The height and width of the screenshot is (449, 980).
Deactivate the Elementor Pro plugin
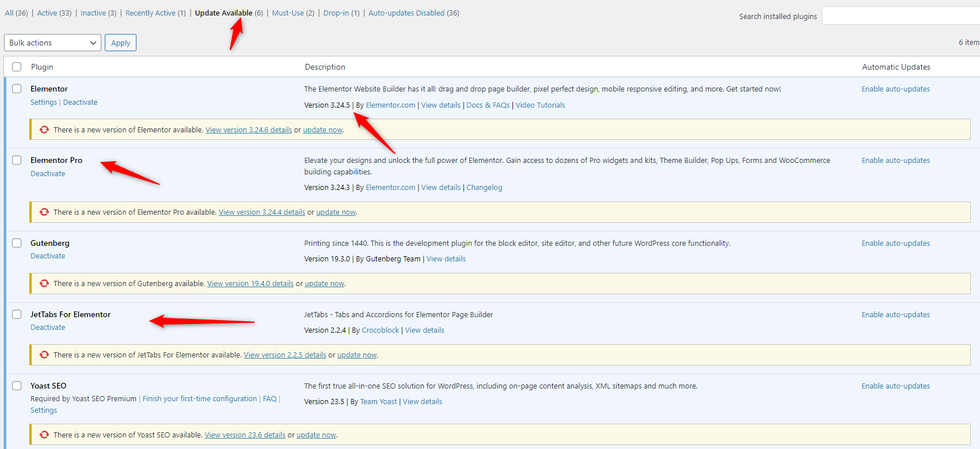coord(48,173)
